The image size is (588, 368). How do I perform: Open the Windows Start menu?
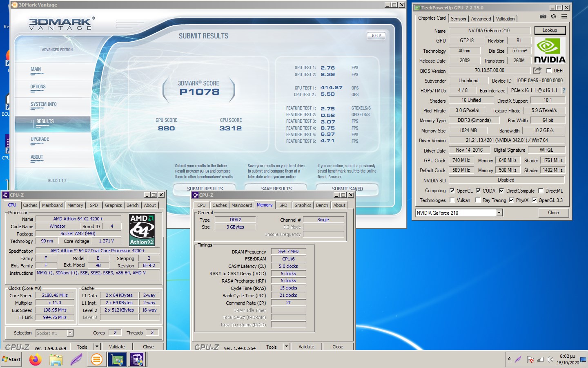pos(11,359)
